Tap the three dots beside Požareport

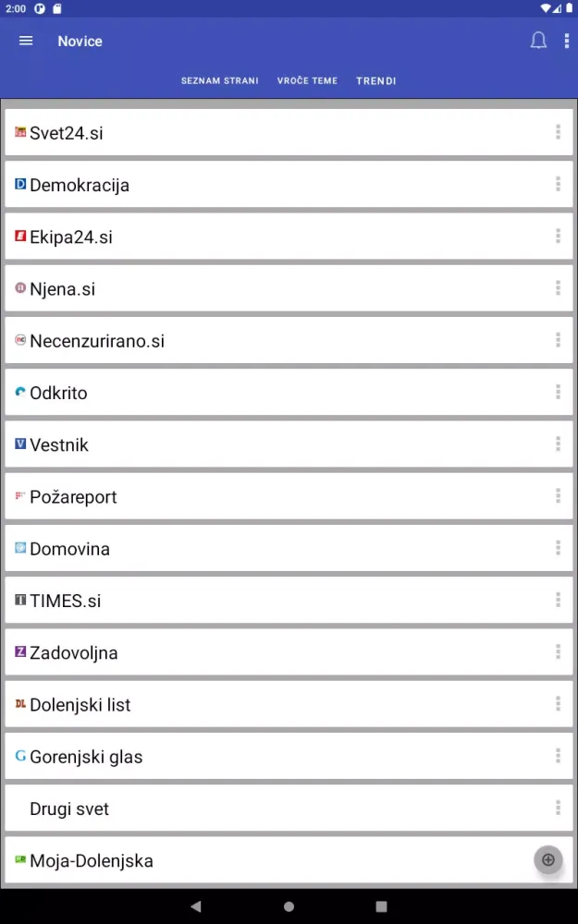tap(558, 496)
